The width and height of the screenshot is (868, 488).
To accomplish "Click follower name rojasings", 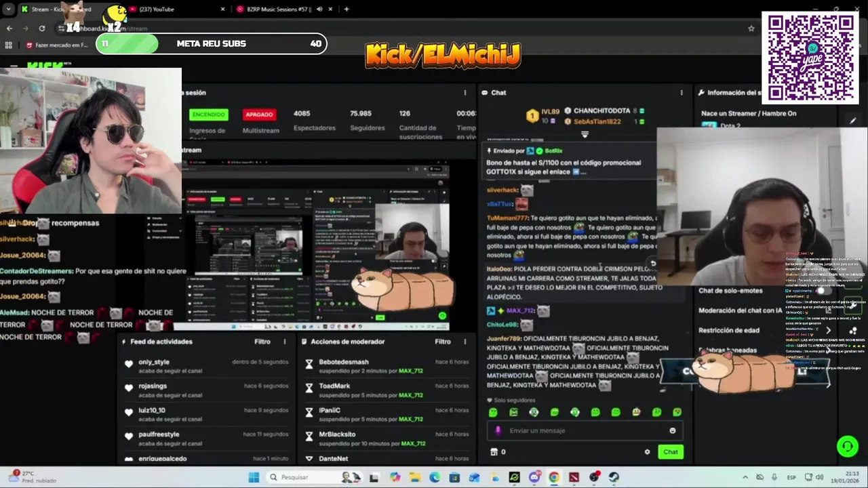I will [152, 386].
